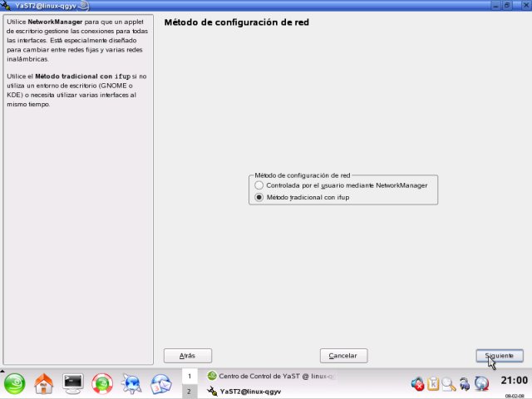This screenshot has width=532, height=399.
Task: Open the software updater tray icon
Action: (481, 384)
